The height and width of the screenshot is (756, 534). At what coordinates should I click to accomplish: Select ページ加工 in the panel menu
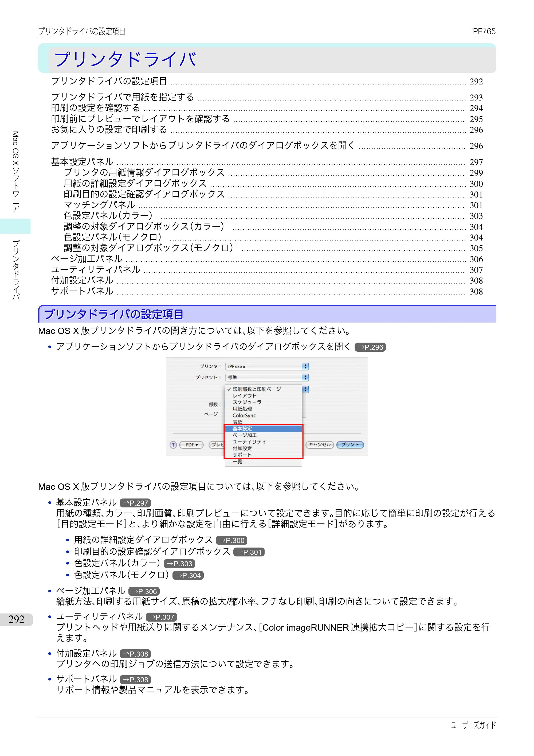point(263,435)
